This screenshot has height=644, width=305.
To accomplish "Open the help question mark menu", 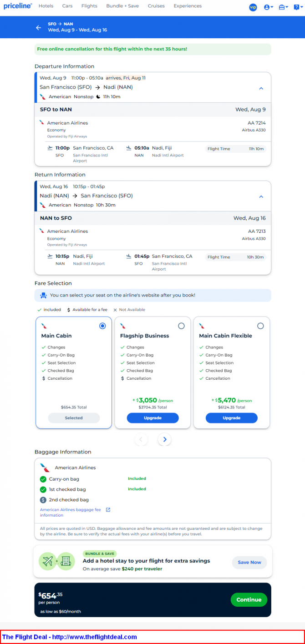I will (x=297, y=7).
